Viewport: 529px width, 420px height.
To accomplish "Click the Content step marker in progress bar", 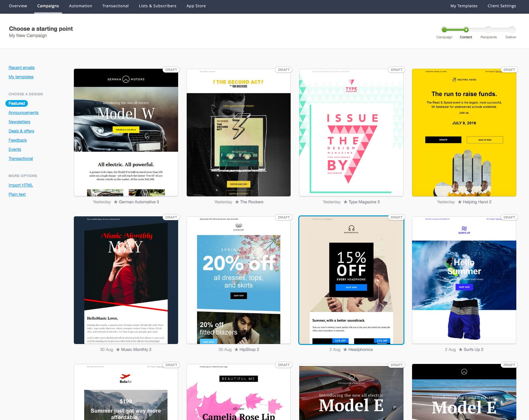I will [x=466, y=30].
